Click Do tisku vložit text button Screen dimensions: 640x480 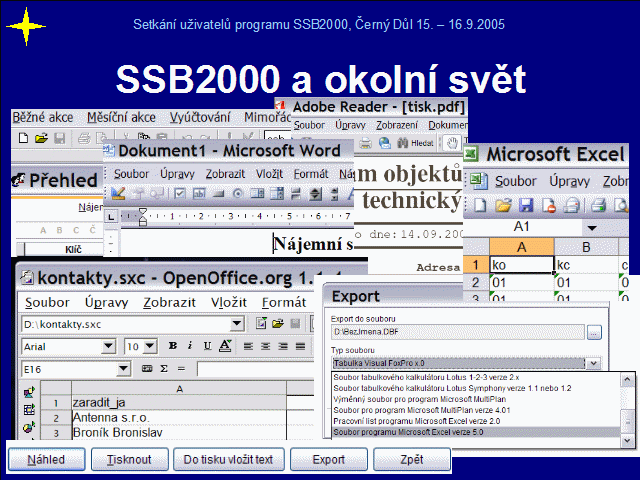[229, 459]
